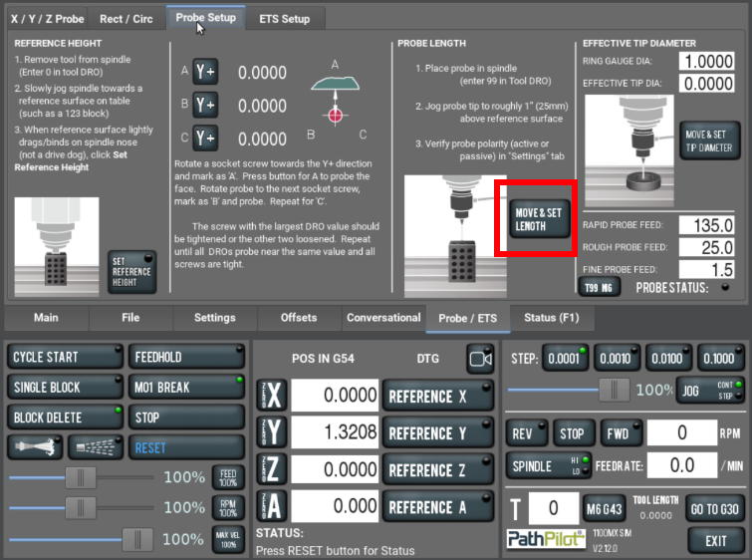This screenshot has height=560, width=752.
Task: Toggle Single Block mode
Action: point(66,387)
